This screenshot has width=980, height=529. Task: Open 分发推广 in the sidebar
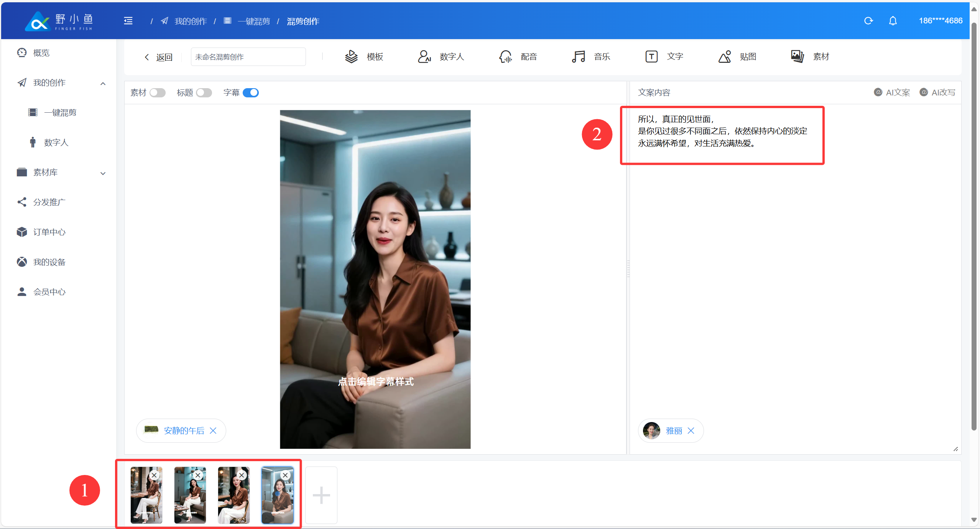pyautogui.click(x=49, y=202)
